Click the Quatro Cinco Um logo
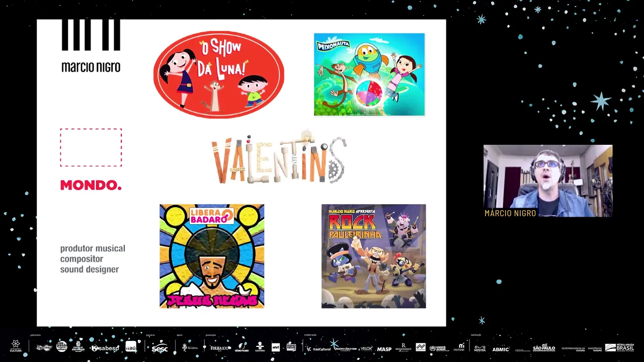Viewport: 644px width, 362px height. 345,349
